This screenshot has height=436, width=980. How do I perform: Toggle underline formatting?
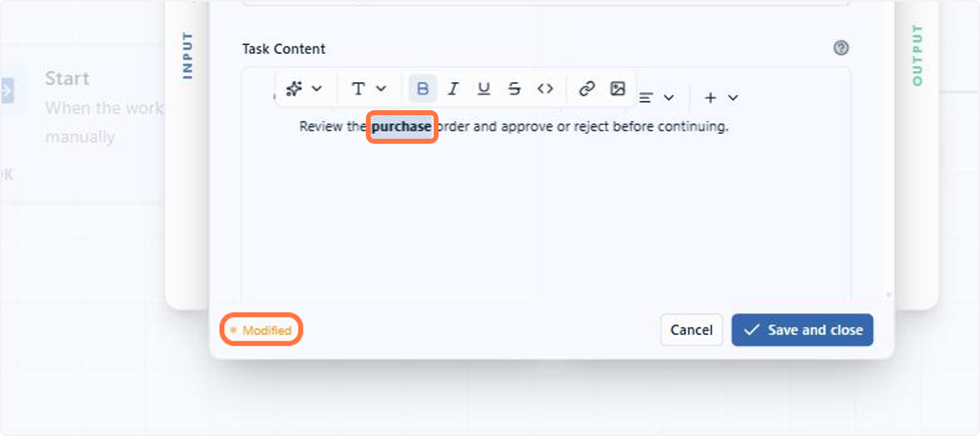pyautogui.click(x=483, y=88)
